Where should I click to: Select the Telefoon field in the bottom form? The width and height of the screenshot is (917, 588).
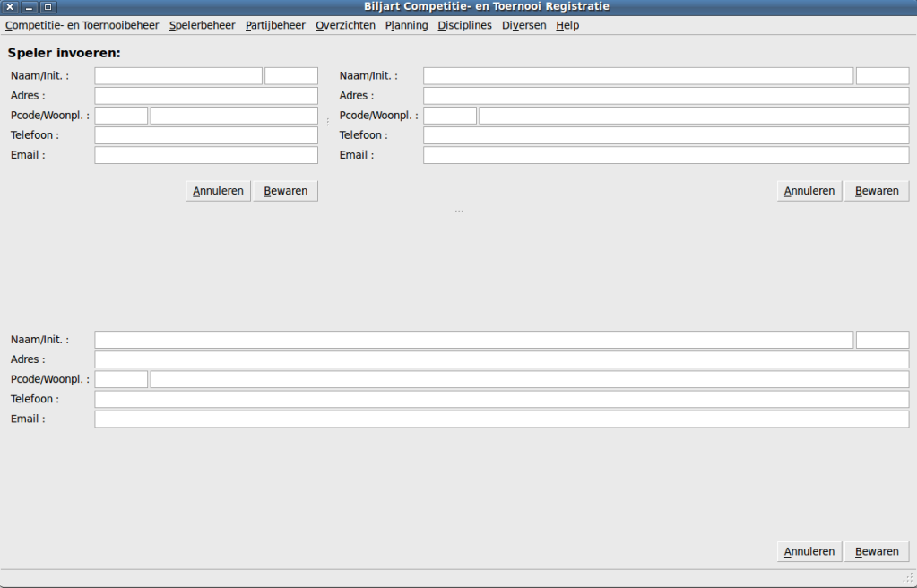(x=501, y=399)
